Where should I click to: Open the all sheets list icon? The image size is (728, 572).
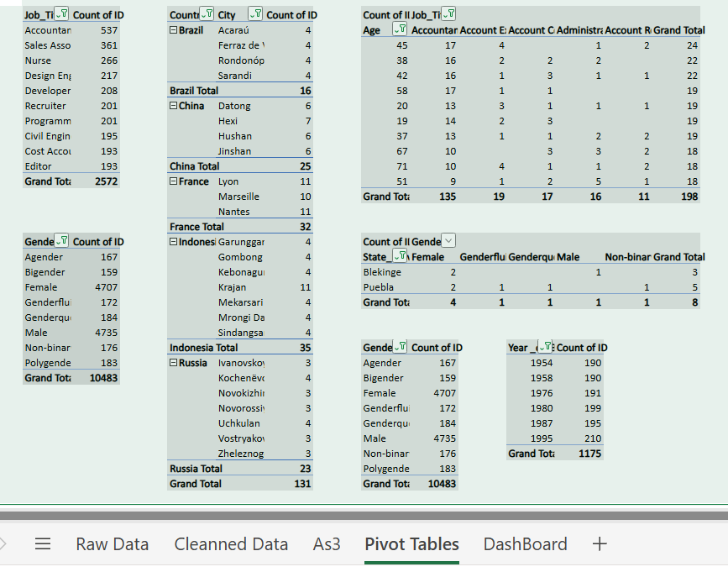pos(43,543)
